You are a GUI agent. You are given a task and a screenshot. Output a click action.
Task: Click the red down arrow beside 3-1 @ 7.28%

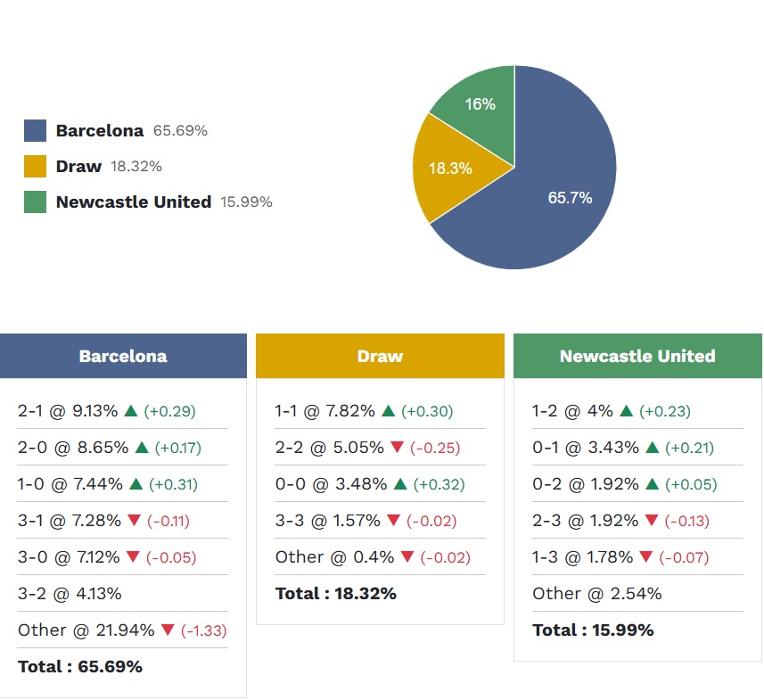(132, 521)
